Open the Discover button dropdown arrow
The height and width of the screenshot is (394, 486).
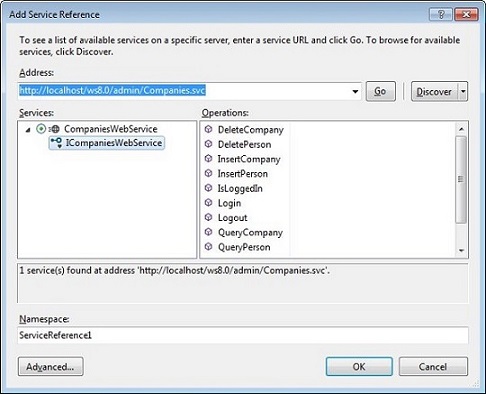(463, 91)
